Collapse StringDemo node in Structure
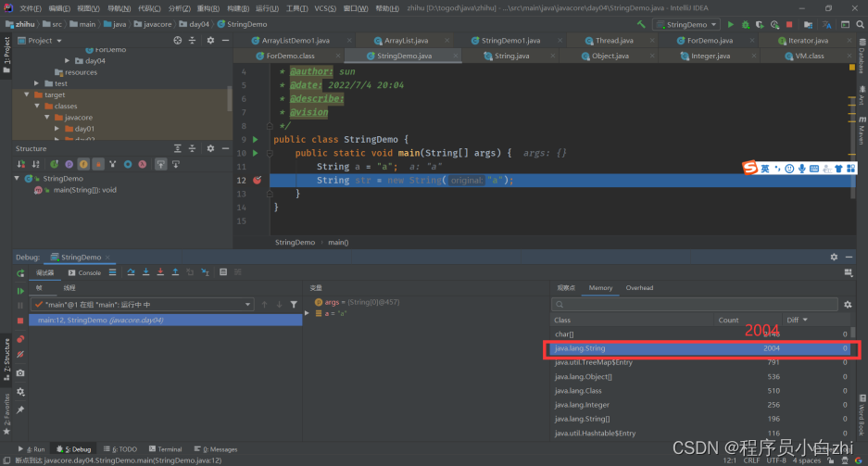868x466 pixels. click(x=17, y=178)
